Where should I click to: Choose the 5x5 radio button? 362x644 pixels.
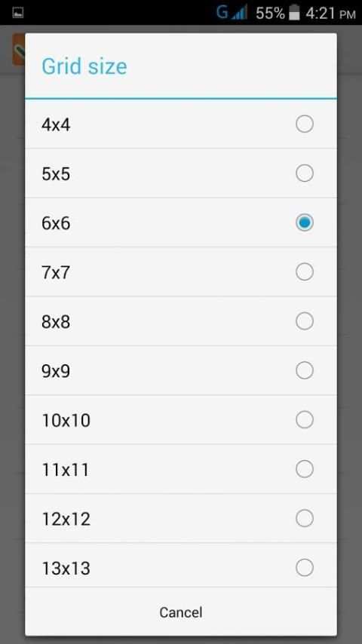tap(305, 173)
